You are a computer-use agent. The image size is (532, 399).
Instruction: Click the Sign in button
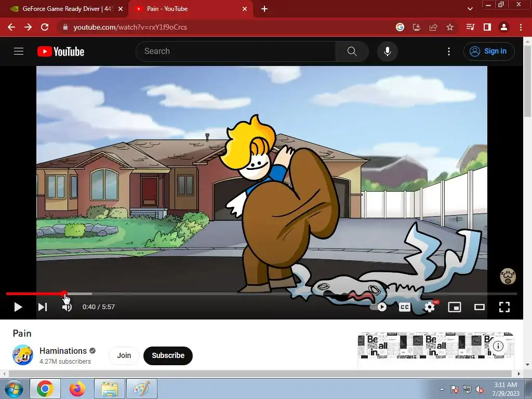489,51
